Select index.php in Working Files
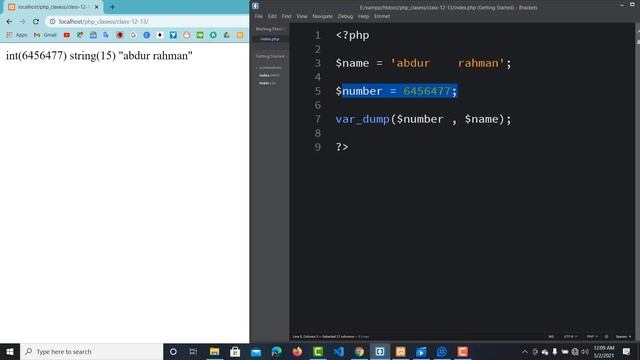Image resolution: width=640 pixels, height=360 pixels. coord(270,39)
